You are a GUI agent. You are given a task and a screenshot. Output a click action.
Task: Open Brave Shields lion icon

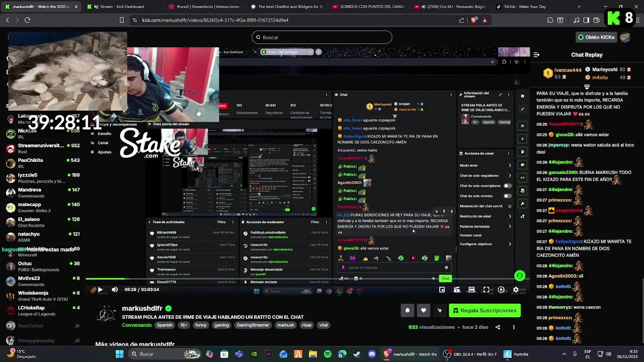tap(474, 20)
